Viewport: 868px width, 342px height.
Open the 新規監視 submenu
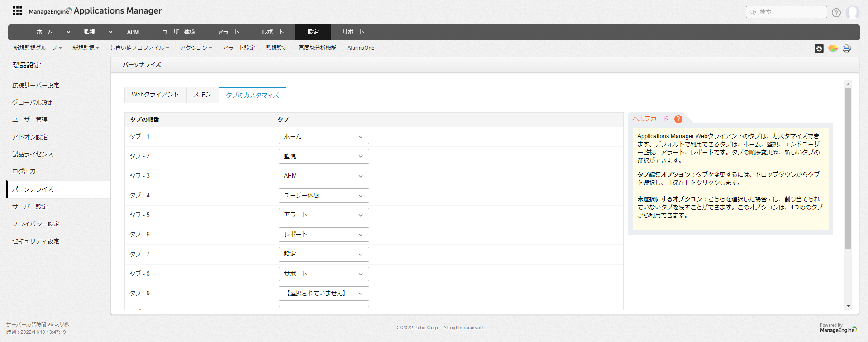point(86,48)
